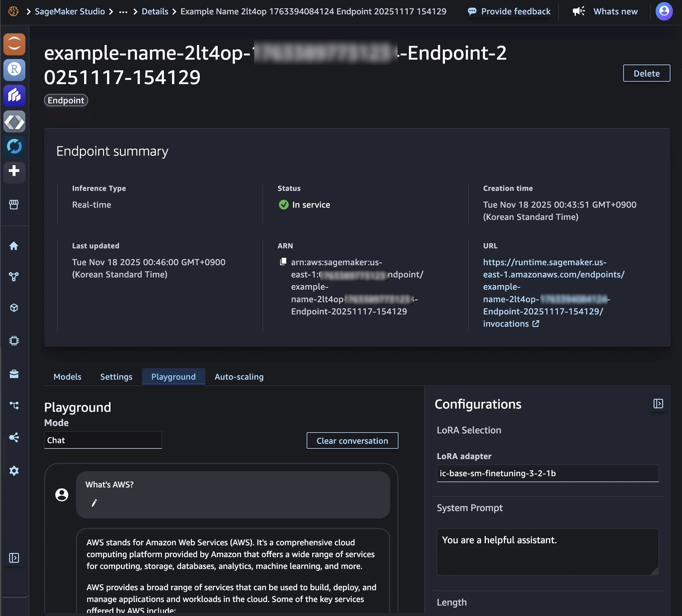
Task: Click the Home icon in left sidebar
Action: click(14, 246)
